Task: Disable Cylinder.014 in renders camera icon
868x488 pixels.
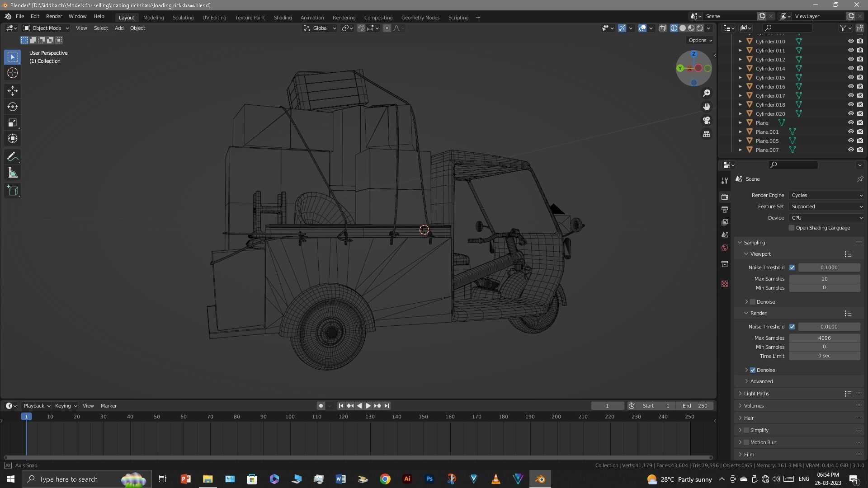Action: pos(860,68)
